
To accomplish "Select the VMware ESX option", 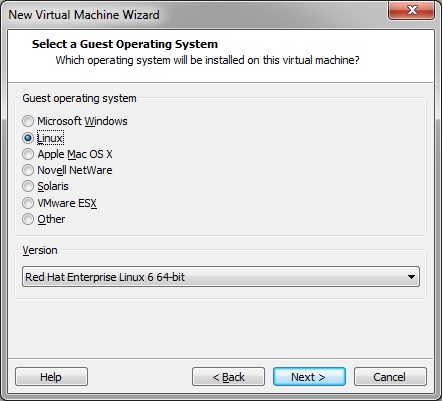I will tap(28, 203).
